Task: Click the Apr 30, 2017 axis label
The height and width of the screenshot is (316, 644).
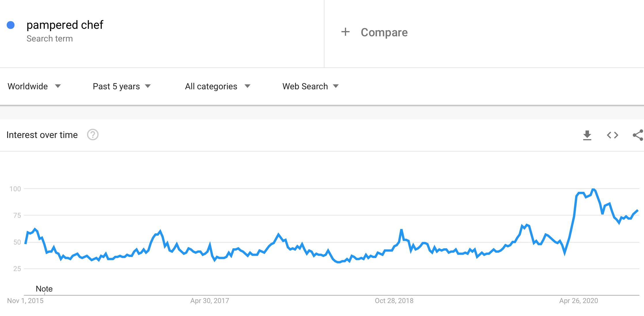Action: [209, 301]
